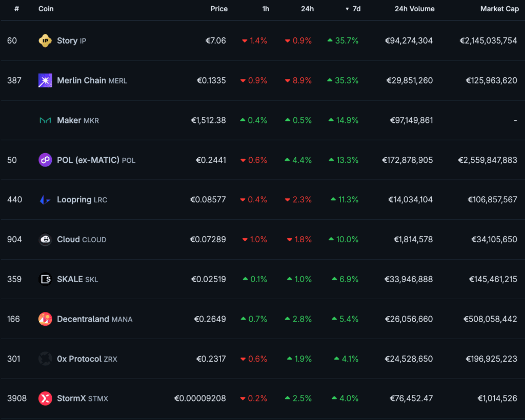Click the 0x Protocol ZRX logo
This screenshot has height=420, width=525.
click(45, 359)
